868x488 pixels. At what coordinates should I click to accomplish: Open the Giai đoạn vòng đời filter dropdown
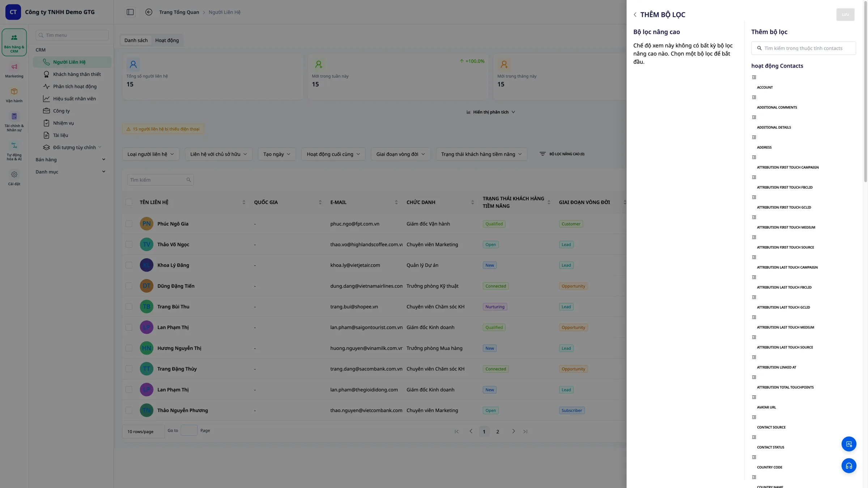tap(400, 154)
